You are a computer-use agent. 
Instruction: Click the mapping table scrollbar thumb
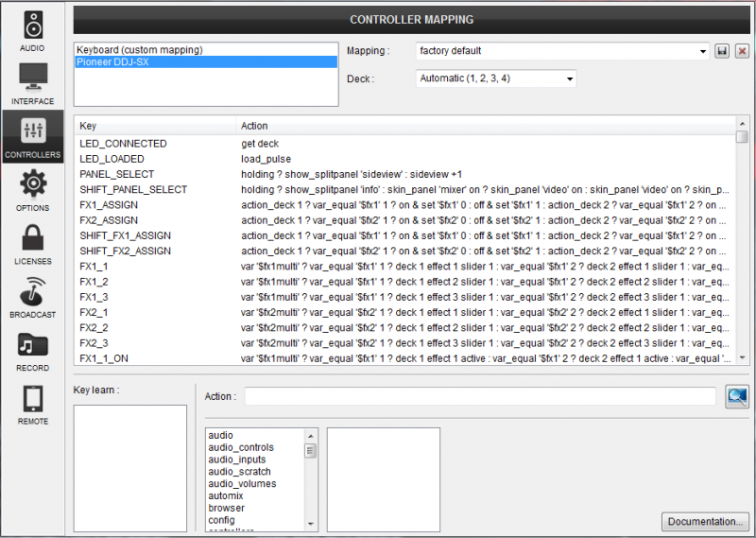[x=742, y=136]
